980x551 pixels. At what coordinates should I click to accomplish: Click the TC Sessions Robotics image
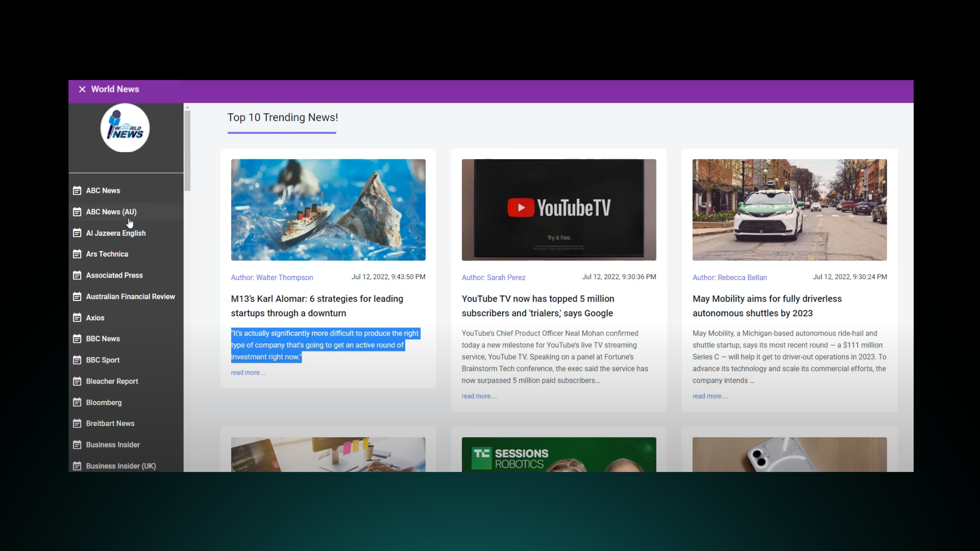pos(559,455)
